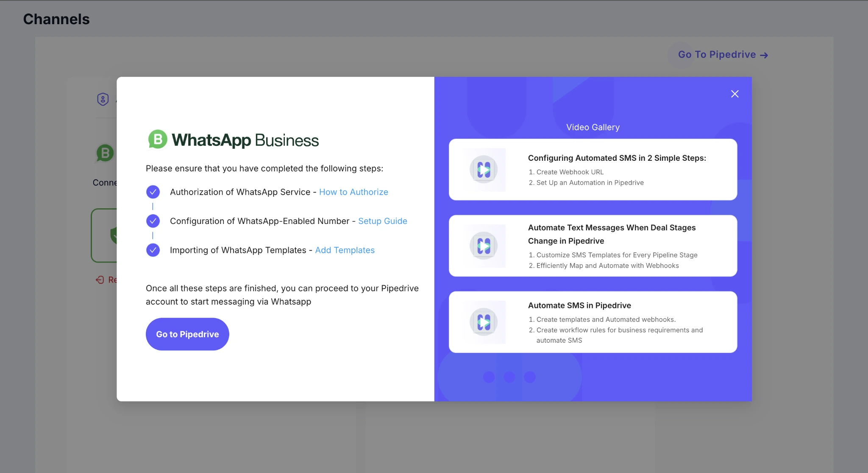Click Go To Pipedrive arrow link in background
Image resolution: width=868 pixels, height=473 pixels.
click(723, 55)
